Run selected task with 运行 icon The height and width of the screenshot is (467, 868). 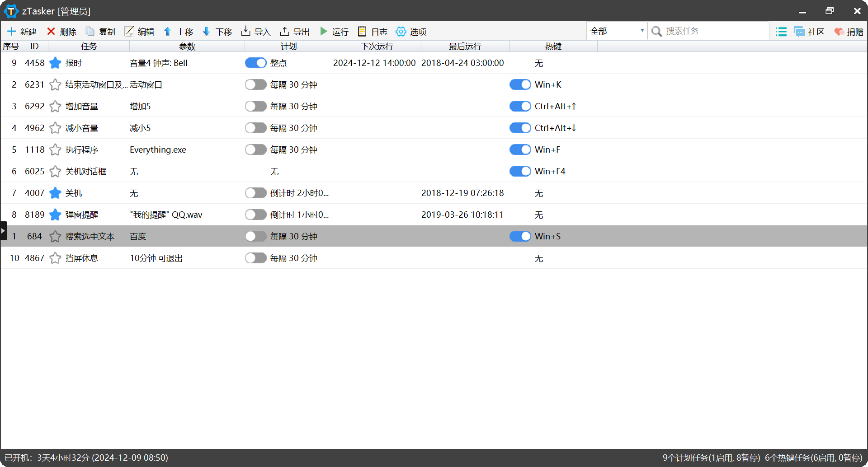pyautogui.click(x=324, y=32)
